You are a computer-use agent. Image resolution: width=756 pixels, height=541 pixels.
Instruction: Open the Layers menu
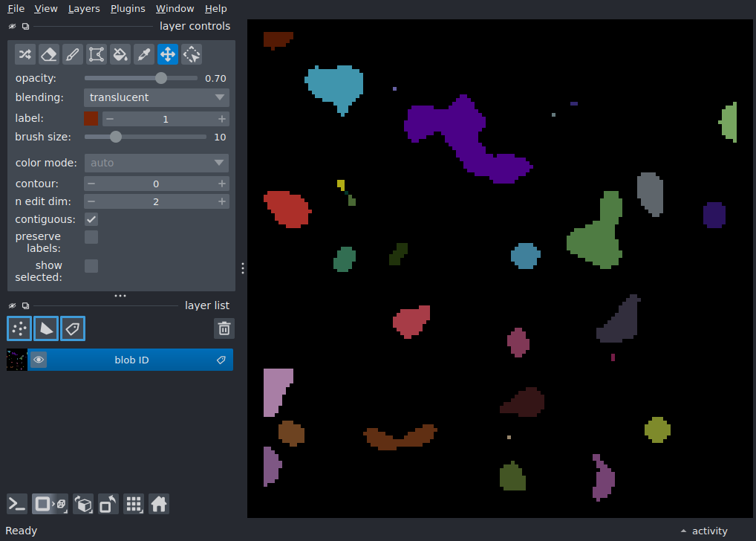(84, 9)
